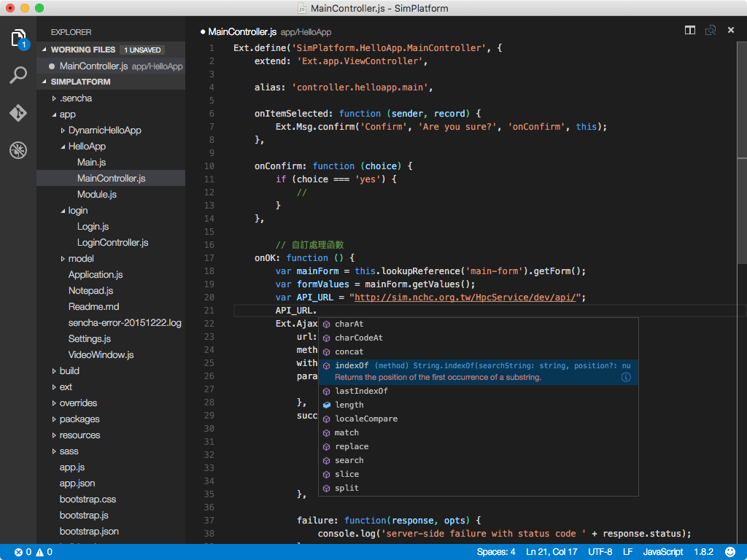Open the Git source control view
Screen dimensions: 747x560
pyautogui.click(x=18, y=113)
